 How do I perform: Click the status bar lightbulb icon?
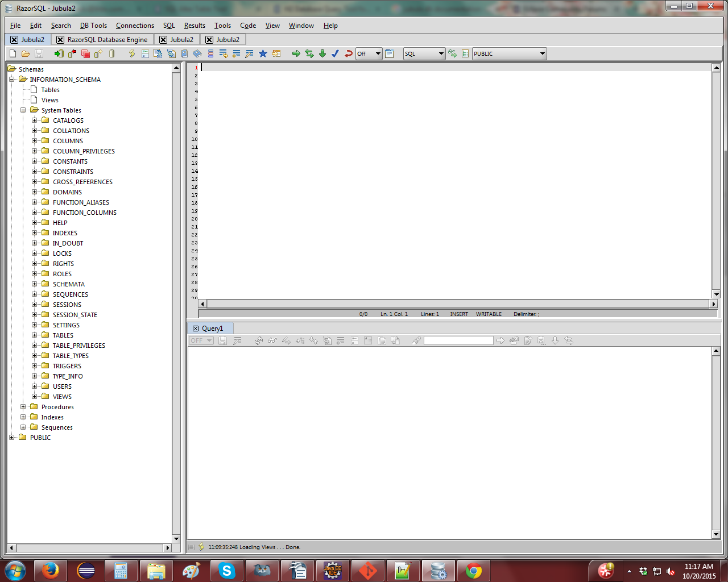tap(201, 547)
